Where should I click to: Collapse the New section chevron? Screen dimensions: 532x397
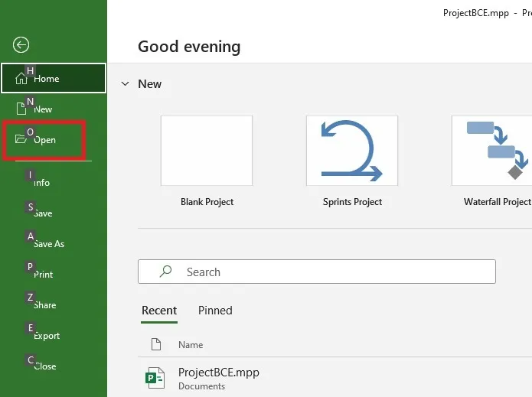(126, 83)
